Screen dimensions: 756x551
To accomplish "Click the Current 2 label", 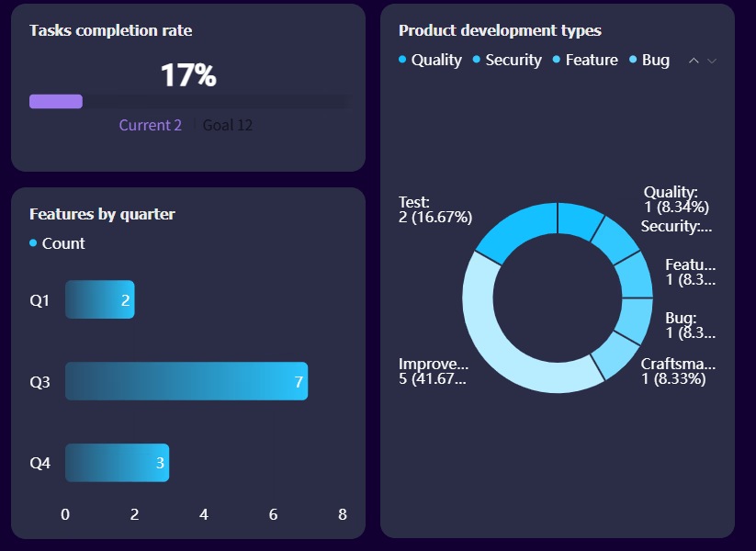I will (x=151, y=125).
